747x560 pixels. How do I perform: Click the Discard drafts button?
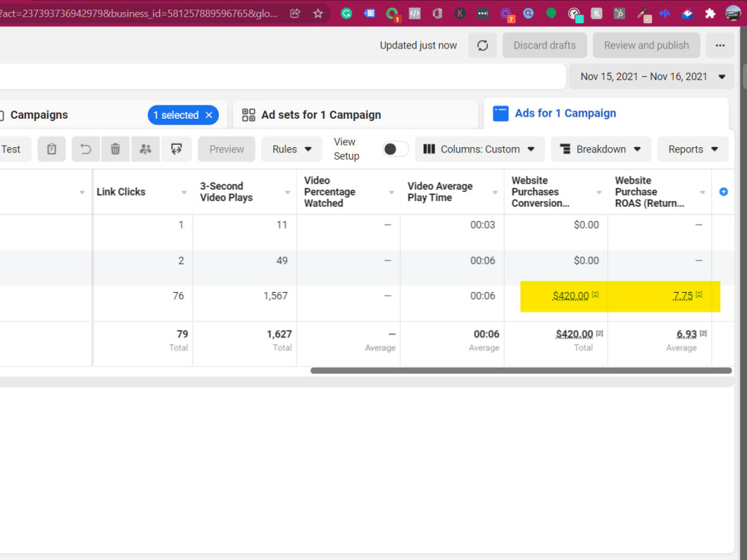(x=544, y=46)
